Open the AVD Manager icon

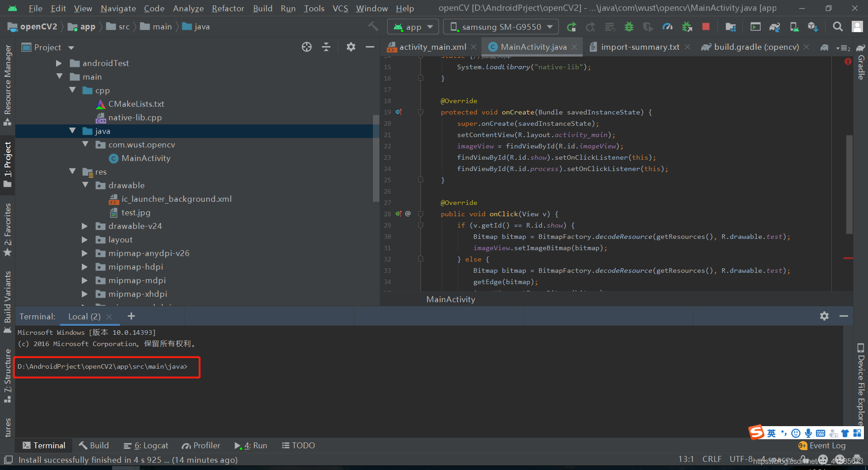click(x=794, y=27)
